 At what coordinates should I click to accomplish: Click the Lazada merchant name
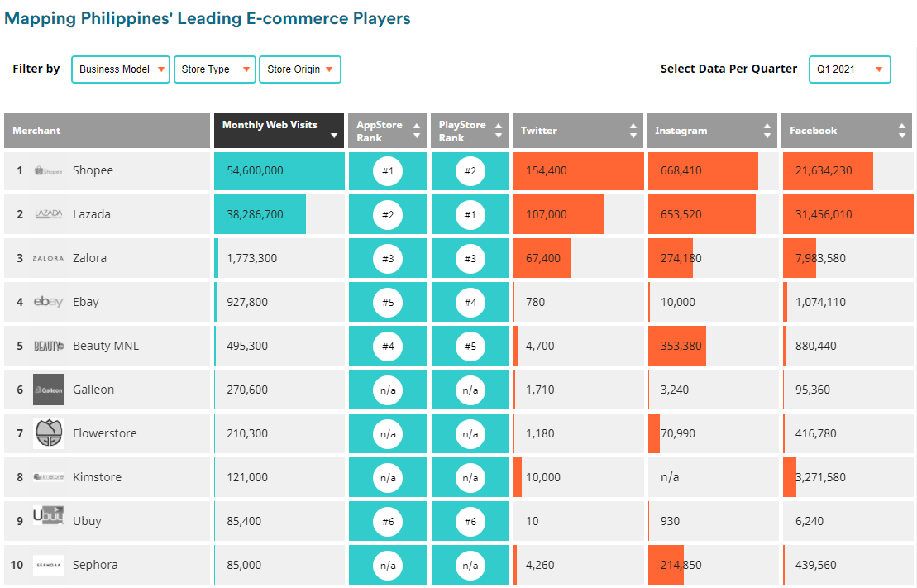pyautogui.click(x=91, y=214)
